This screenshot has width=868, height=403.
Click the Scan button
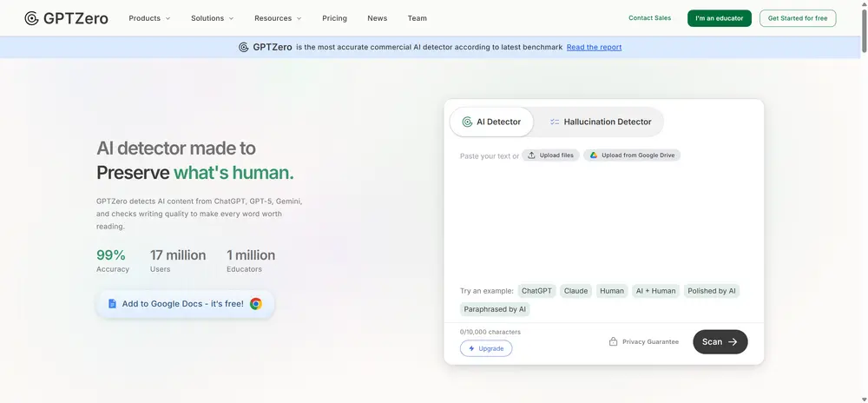[x=720, y=342]
